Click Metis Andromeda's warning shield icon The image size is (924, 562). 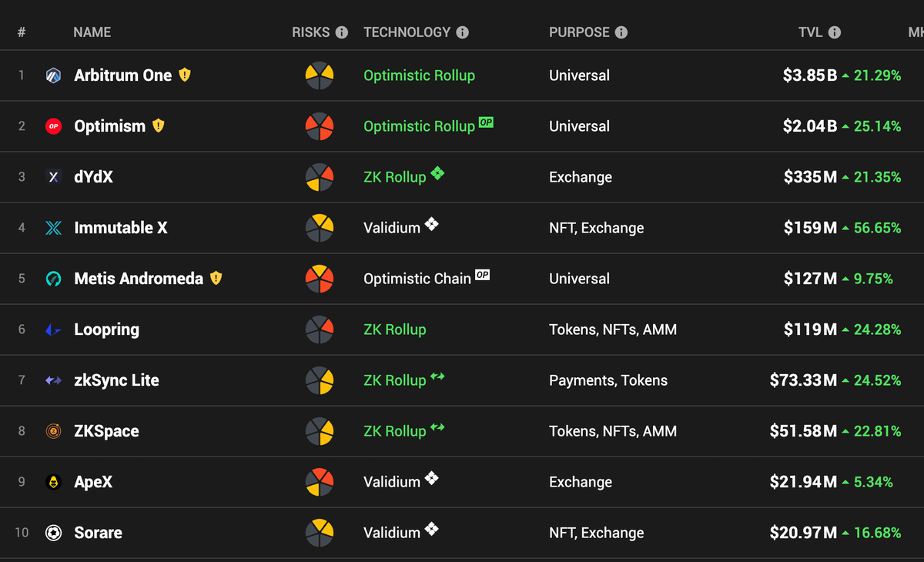(216, 278)
